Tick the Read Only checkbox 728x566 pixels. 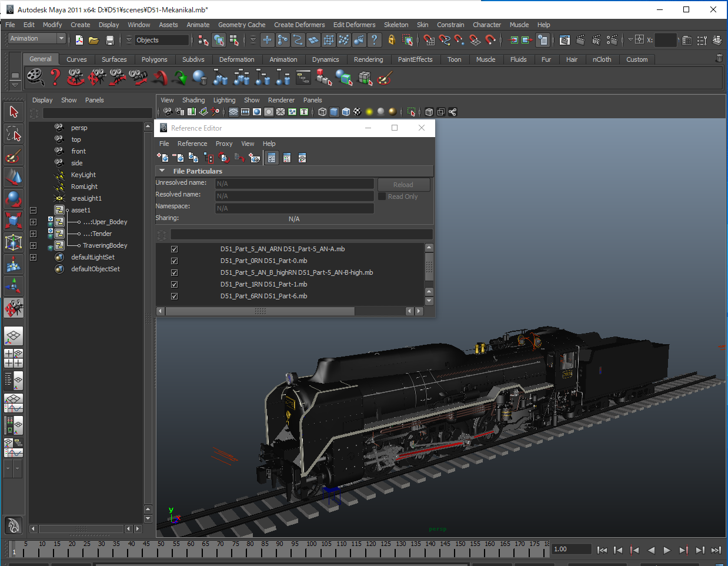(382, 197)
